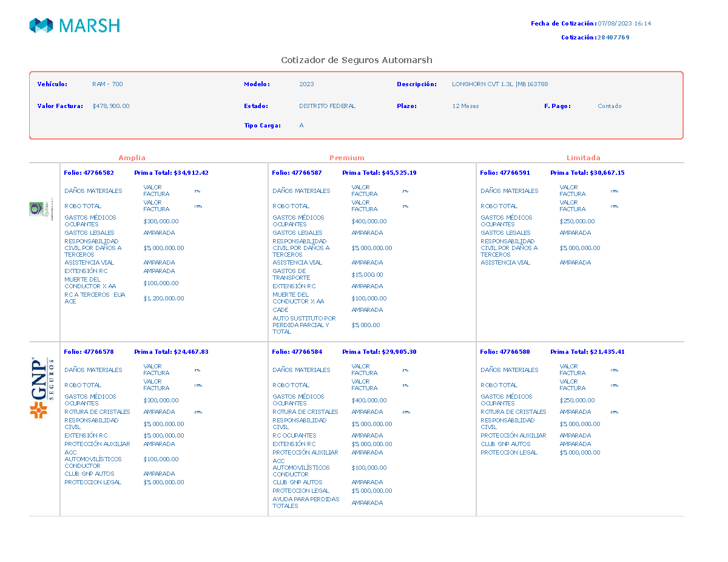This screenshot has width=728, height=562.
Task: Click the term value 12 Meses
Action: 465,106
